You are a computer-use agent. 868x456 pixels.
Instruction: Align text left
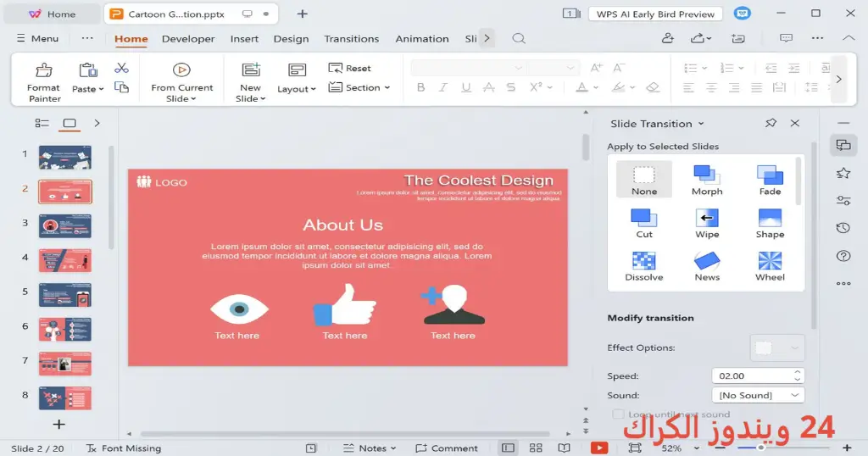[688, 87]
